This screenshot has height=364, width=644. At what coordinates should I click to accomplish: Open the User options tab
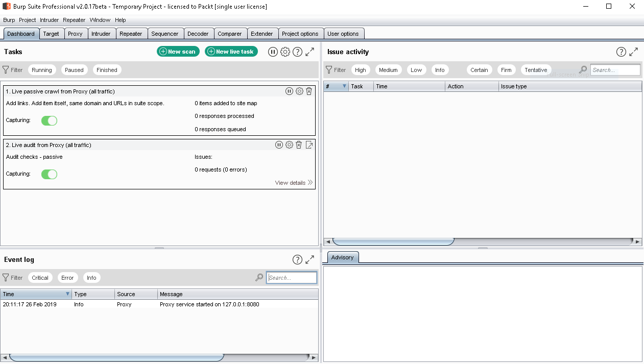coord(343,34)
